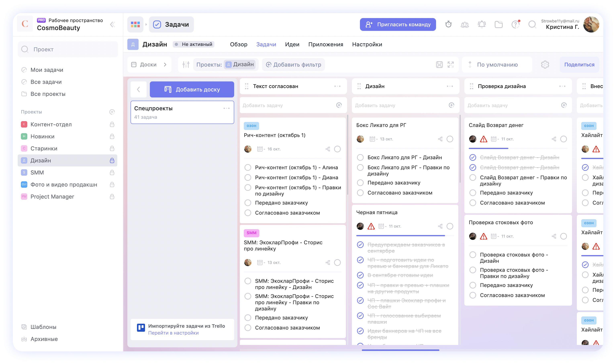The image size is (616, 364).
Task: Uncheck 'В сентябре готовим идеи' subtask
Action: (360, 275)
